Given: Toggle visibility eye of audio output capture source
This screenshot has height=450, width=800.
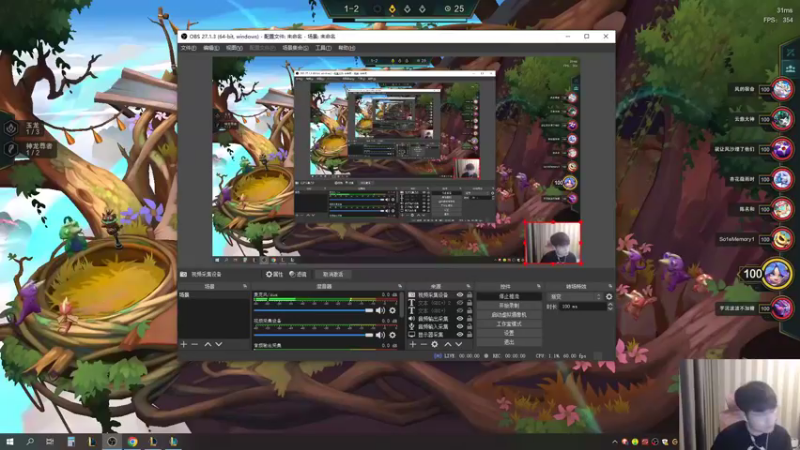Looking at the screenshot, I should pyautogui.click(x=460, y=319).
